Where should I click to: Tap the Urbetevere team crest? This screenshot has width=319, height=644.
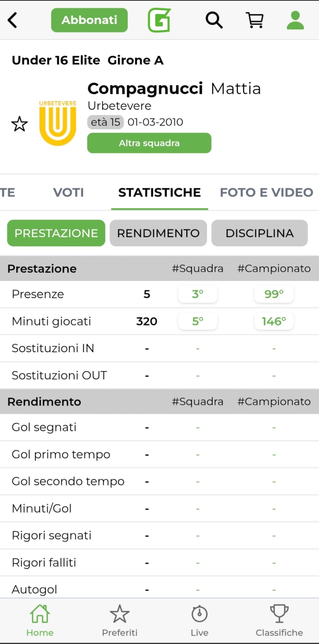[58, 123]
